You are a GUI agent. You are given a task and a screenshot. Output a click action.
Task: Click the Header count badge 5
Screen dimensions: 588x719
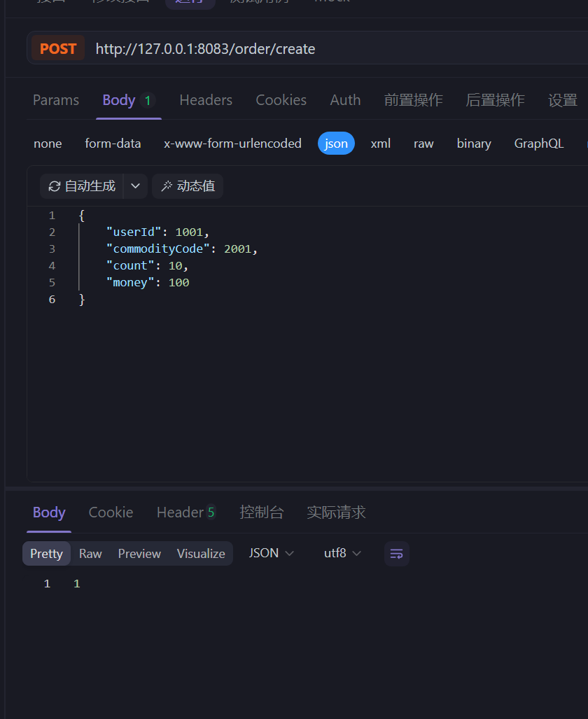pyautogui.click(x=211, y=512)
